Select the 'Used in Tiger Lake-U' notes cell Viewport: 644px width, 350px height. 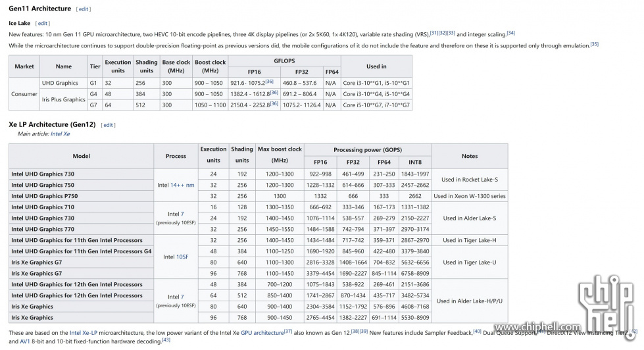tap(470, 262)
